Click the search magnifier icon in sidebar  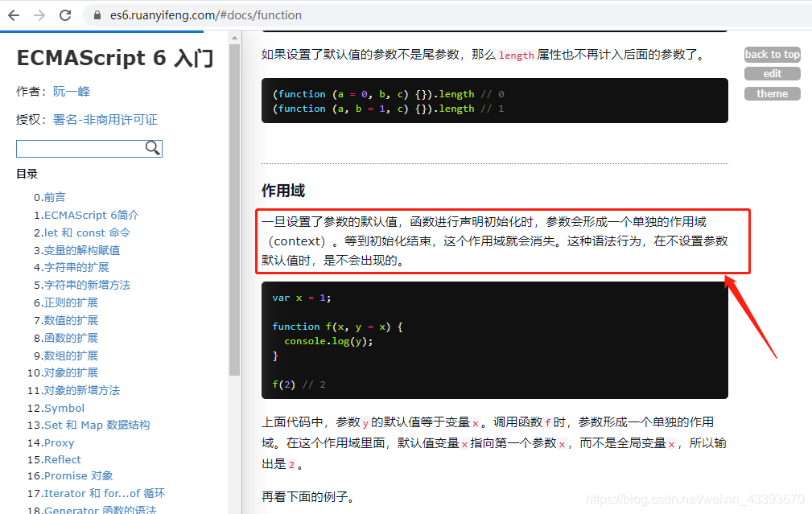point(152,148)
